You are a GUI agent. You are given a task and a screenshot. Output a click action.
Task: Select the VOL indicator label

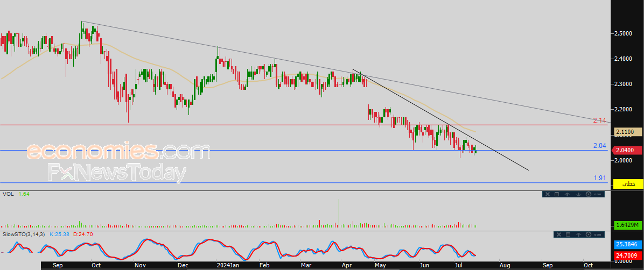click(x=8, y=193)
